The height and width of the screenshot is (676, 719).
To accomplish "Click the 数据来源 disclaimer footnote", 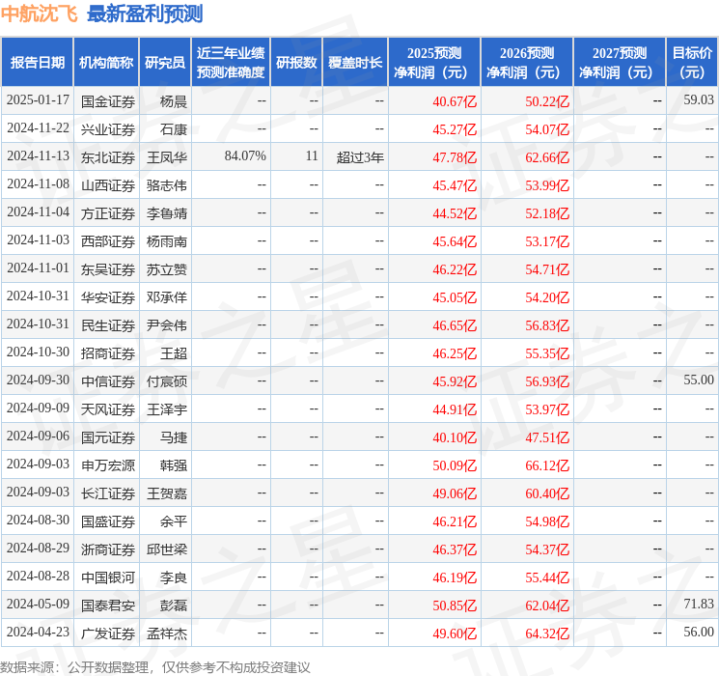I will click(x=155, y=667).
